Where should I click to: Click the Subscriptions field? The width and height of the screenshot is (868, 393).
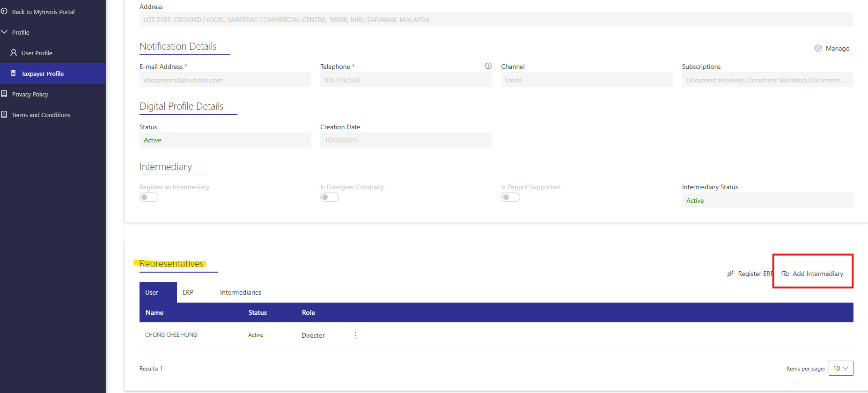tap(767, 80)
